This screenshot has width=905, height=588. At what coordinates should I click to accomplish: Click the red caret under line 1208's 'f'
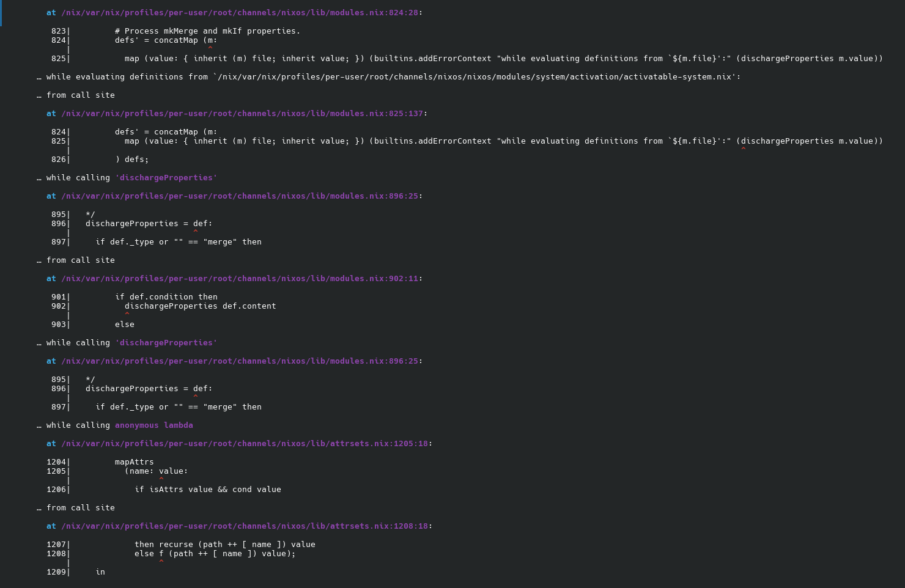(x=161, y=562)
